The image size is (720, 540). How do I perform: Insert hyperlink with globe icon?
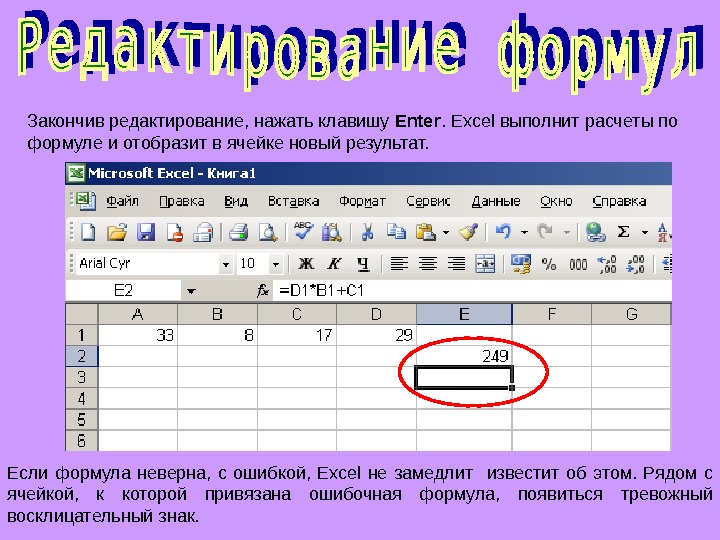595,232
